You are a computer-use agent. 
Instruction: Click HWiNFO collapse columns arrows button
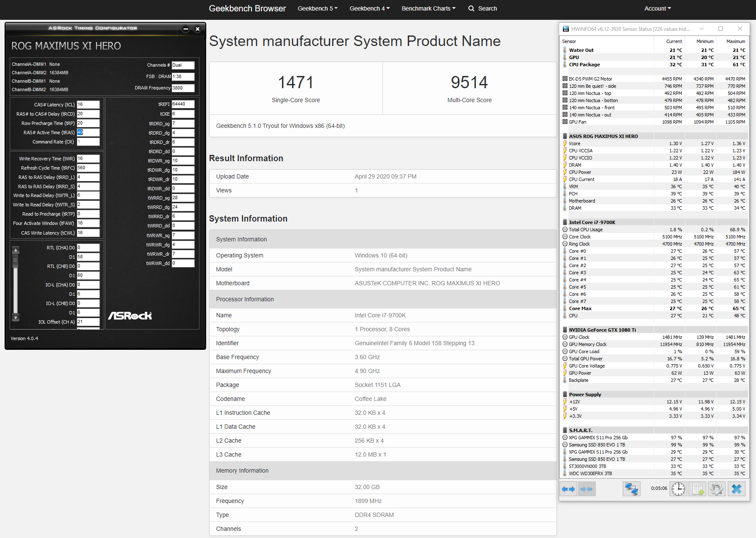[x=587, y=489]
